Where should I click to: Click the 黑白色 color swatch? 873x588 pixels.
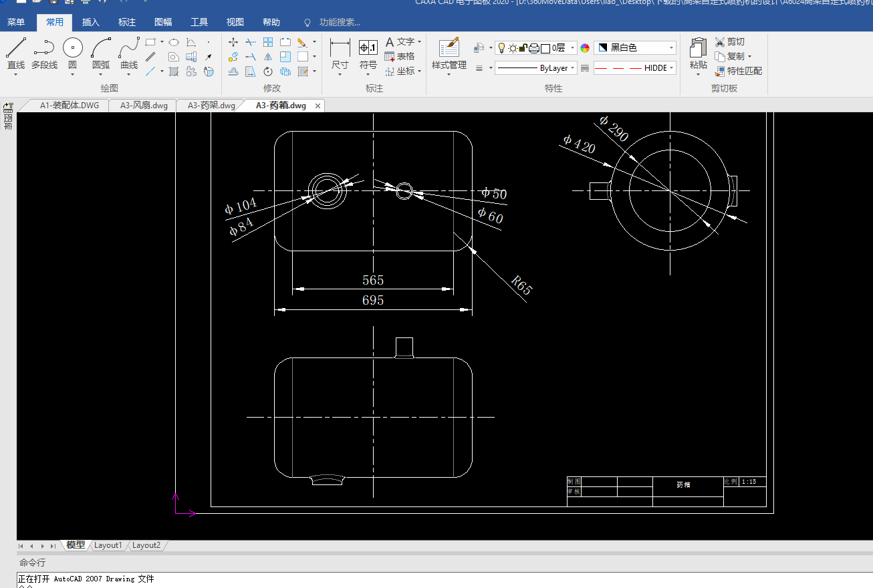pos(602,48)
